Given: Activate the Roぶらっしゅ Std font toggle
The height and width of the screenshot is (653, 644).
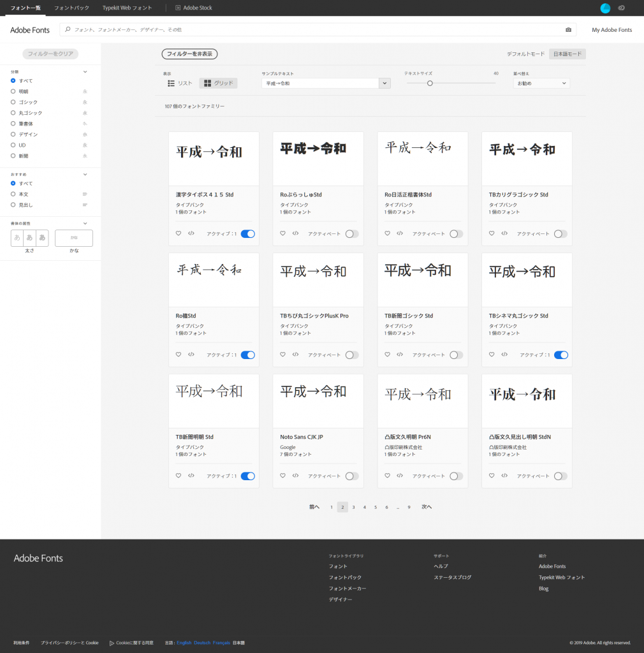Looking at the screenshot, I should tap(352, 234).
